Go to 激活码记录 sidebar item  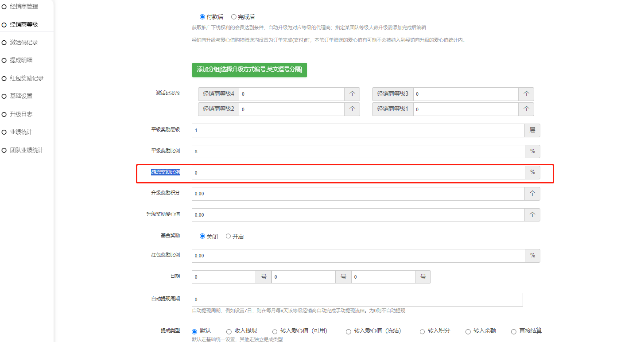coord(24,43)
